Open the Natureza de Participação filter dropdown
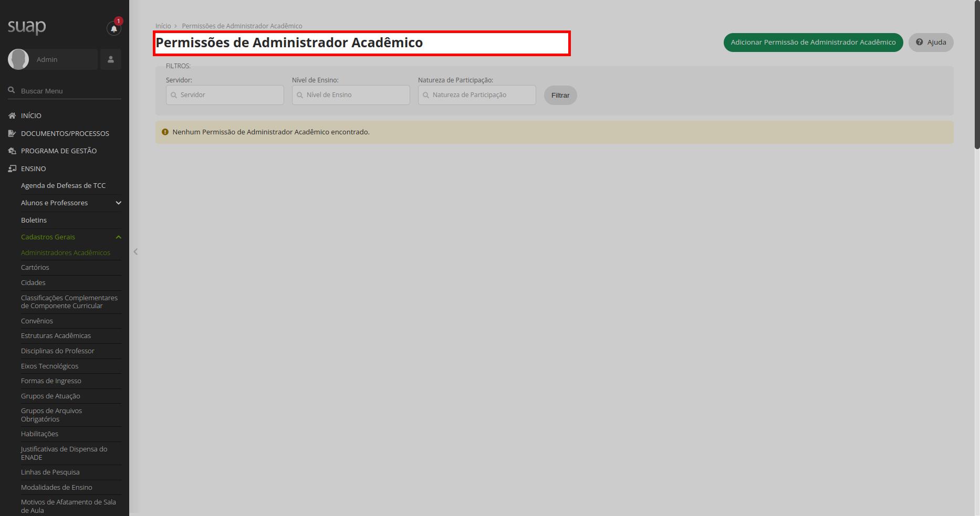Screen dimensions: 980x516 pyautogui.click(x=477, y=95)
